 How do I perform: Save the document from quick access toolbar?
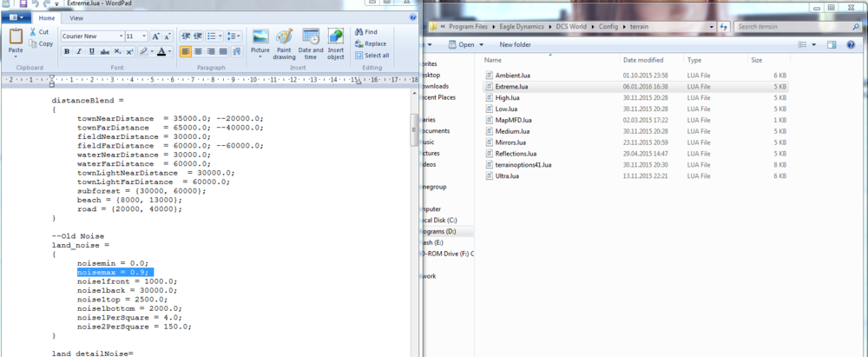click(x=23, y=3)
